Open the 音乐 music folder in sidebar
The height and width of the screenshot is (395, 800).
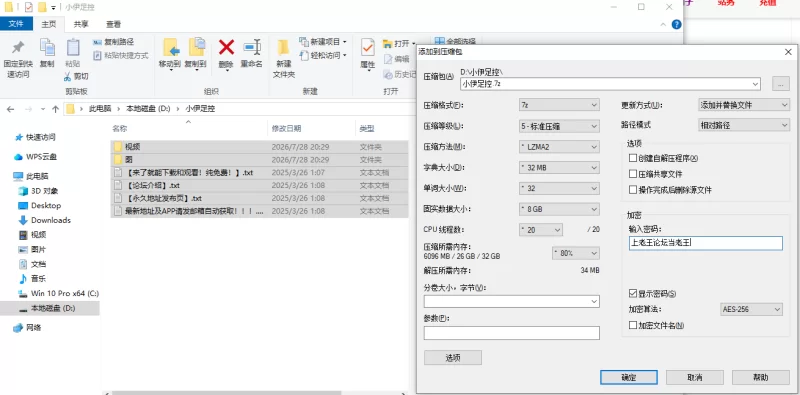(x=32, y=279)
